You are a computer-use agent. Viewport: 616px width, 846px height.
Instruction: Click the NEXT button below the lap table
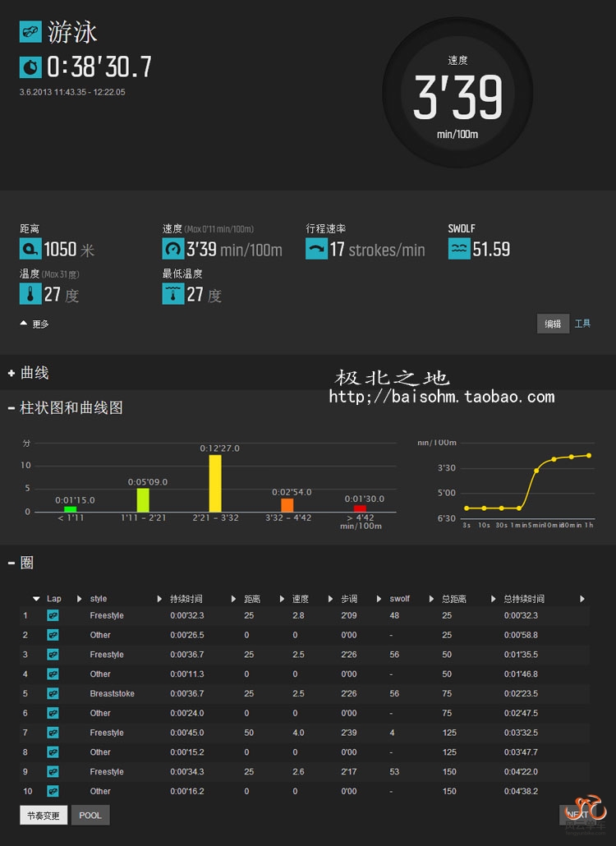click(574, 814)
